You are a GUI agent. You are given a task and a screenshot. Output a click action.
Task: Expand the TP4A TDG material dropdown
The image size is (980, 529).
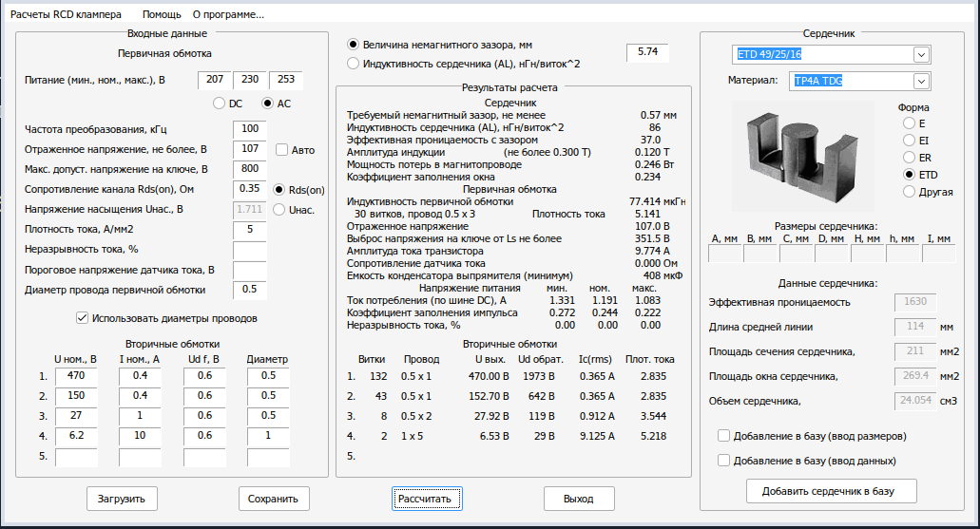[x=920, y=82]
